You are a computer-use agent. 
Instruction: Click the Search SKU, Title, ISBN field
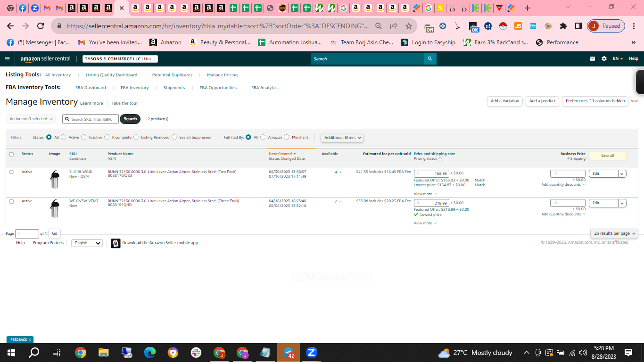(x=91, y=119)
